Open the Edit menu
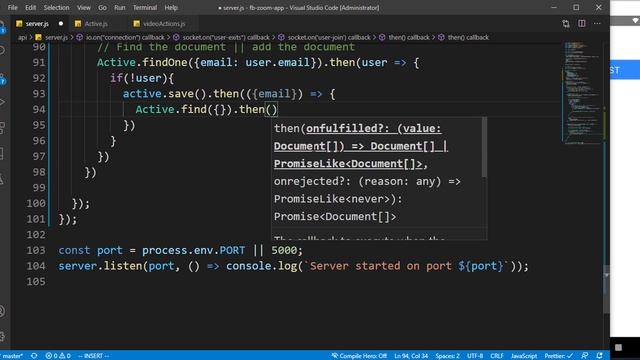This screenshot has height=360, width=640. coord(31,7)
